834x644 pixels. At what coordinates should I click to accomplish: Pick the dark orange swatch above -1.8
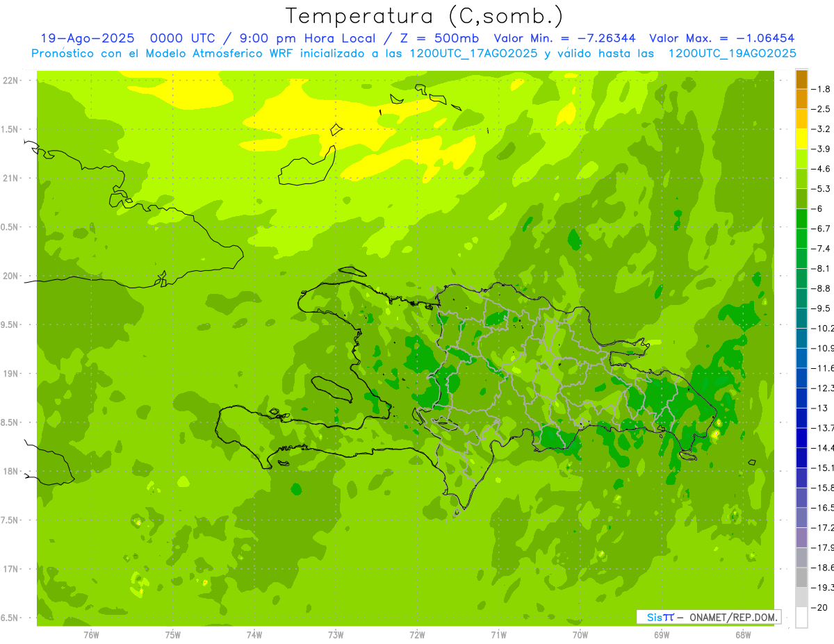point(801,79)
